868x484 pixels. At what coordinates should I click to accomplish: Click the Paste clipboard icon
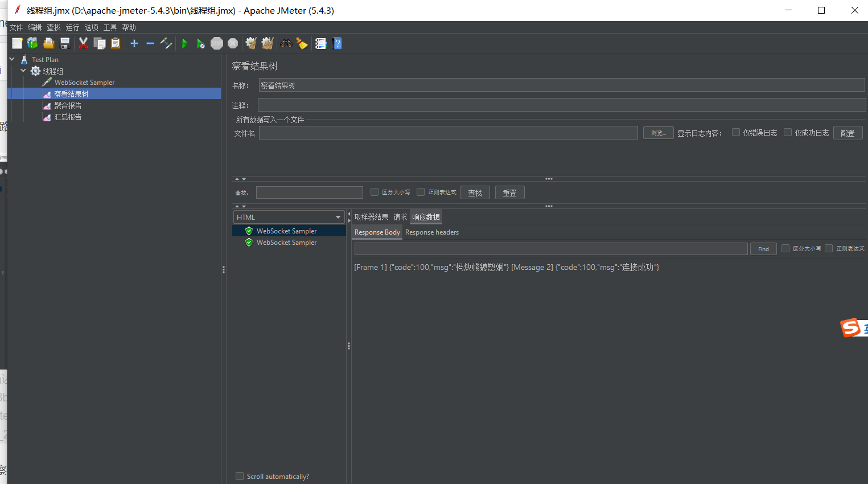[116, 43]
